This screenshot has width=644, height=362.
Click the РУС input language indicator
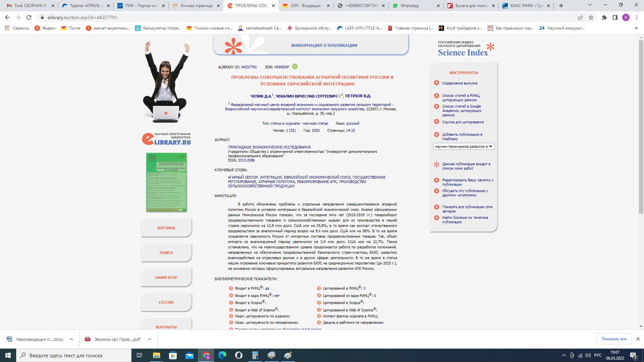(598, 355)
